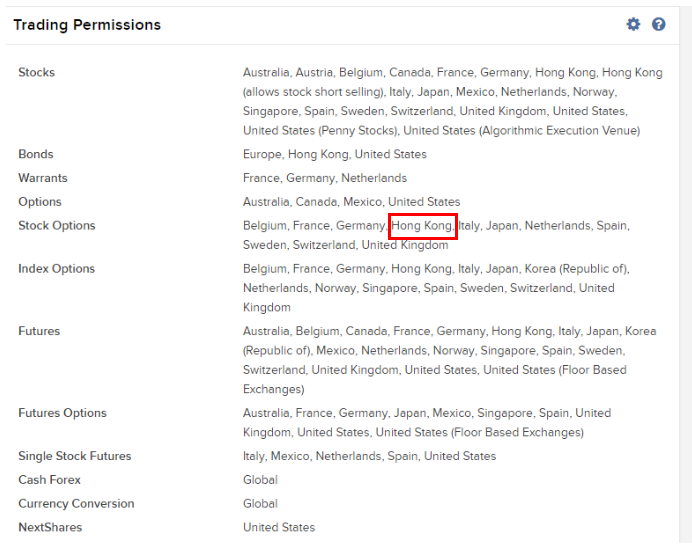Open Trading Permissions settings gear icon
Image resolution: width=692 pixels, height=551 pixels.
click(x=633, y=24)
